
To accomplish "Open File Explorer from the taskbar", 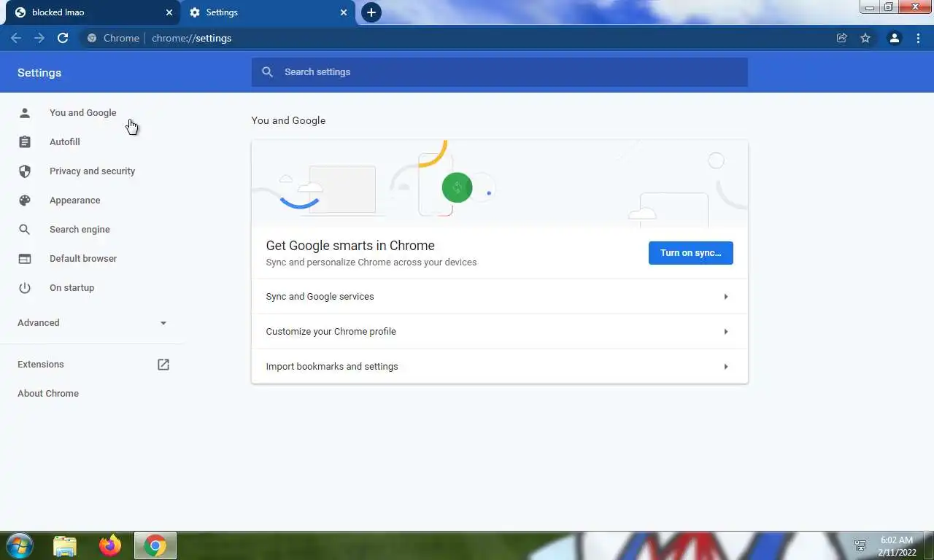I will 65,545.
